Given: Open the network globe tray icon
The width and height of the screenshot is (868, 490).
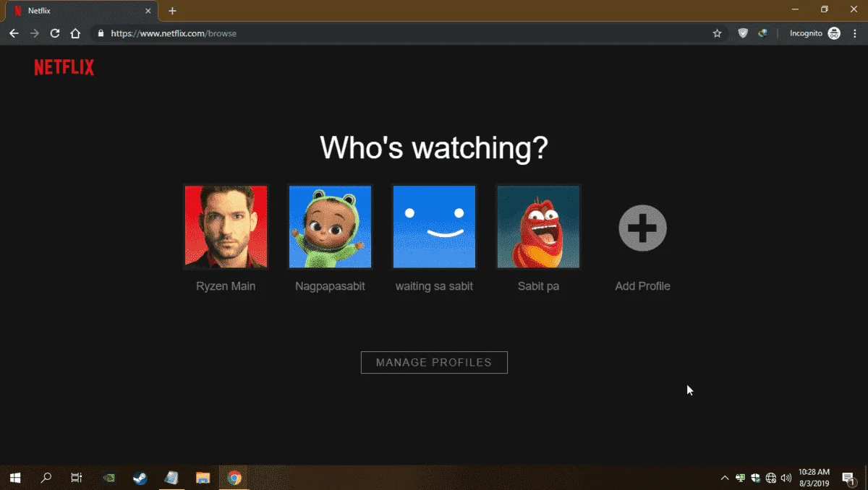Looking at the screenshot, I should click(771, 478).
